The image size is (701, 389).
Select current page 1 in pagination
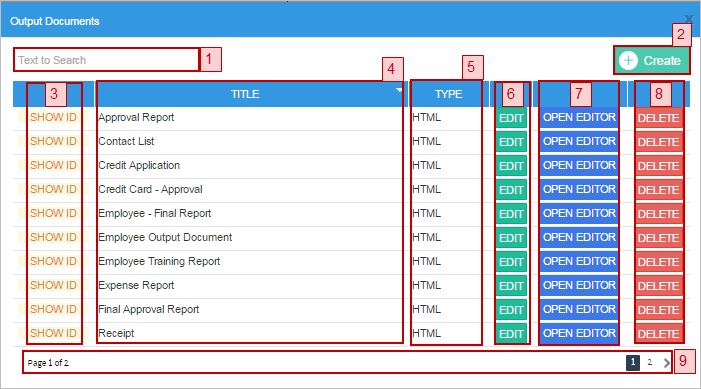[633, 363]
